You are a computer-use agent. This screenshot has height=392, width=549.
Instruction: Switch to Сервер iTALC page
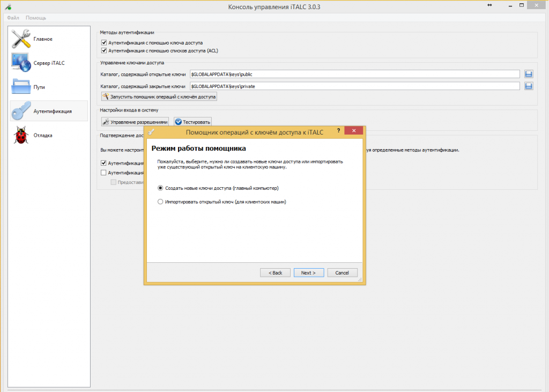click(49, 63)
